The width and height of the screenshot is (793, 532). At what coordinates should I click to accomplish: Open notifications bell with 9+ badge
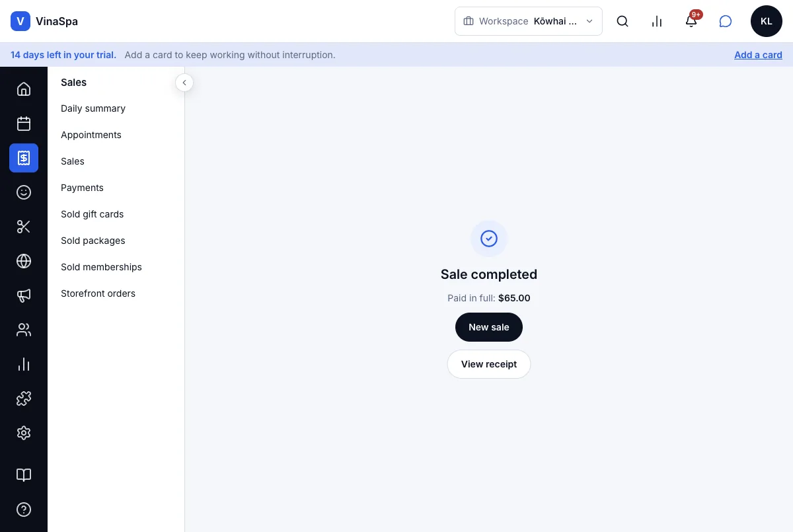pyautogui.click(x=691, y=21)
